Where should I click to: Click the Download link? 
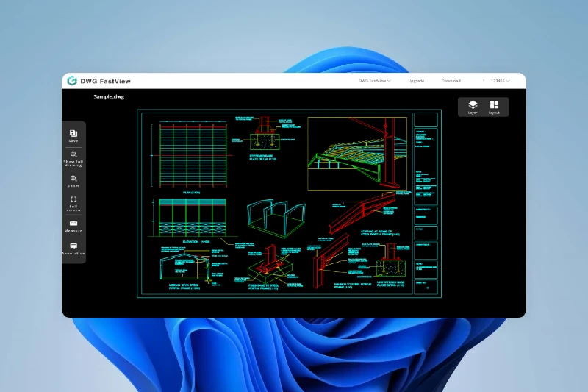click(x=451, y=81)
